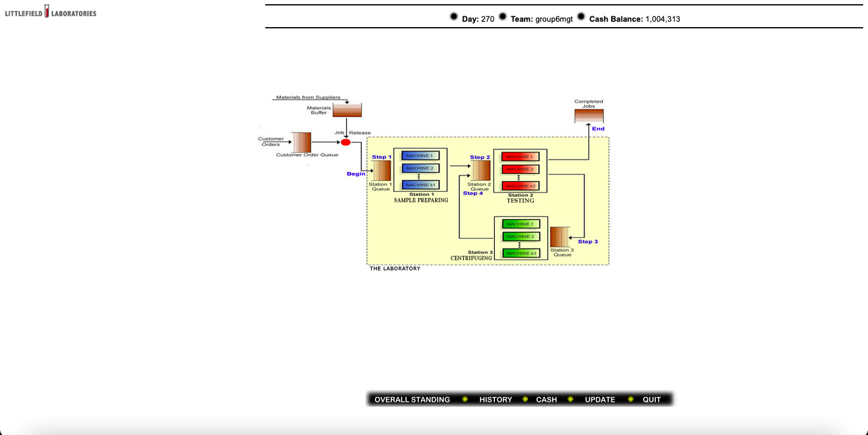The width and height of the screenshot is (868, 435).
Task: Click Machine 2 in the Centrifuging station
Action: 520,236
